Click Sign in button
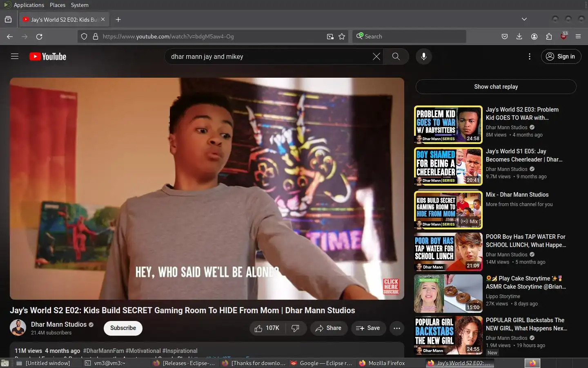This screenshot has height=368, width=588. pyautogui.click(x=561, y=56)
